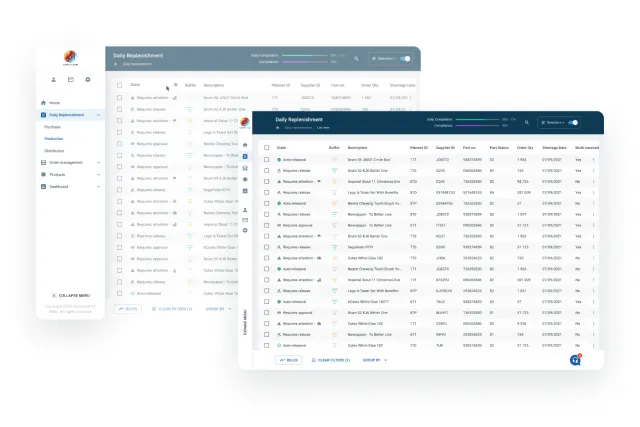Check the select-all checkbox in front window table

(x=267, y=147)
